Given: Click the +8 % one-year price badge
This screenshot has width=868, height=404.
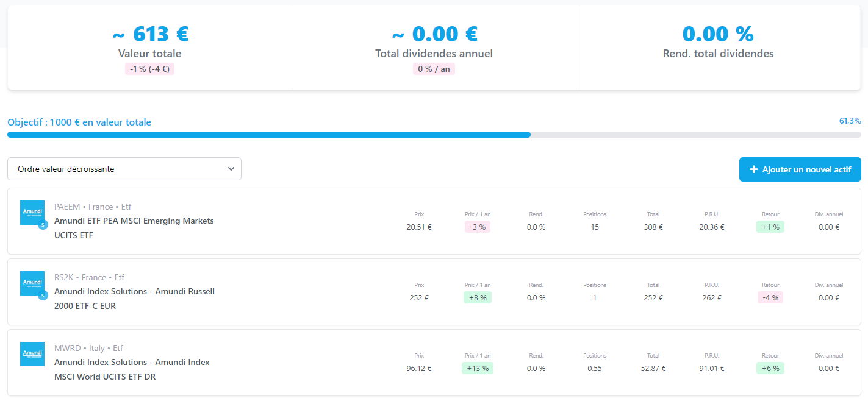Looking at the screenshot, I should point(477,297).
